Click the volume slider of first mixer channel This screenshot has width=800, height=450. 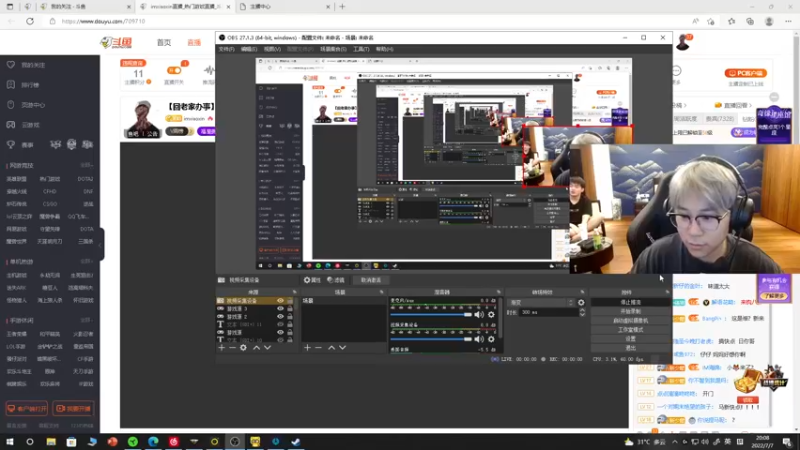pyautogui.click(x=431, y=315)
